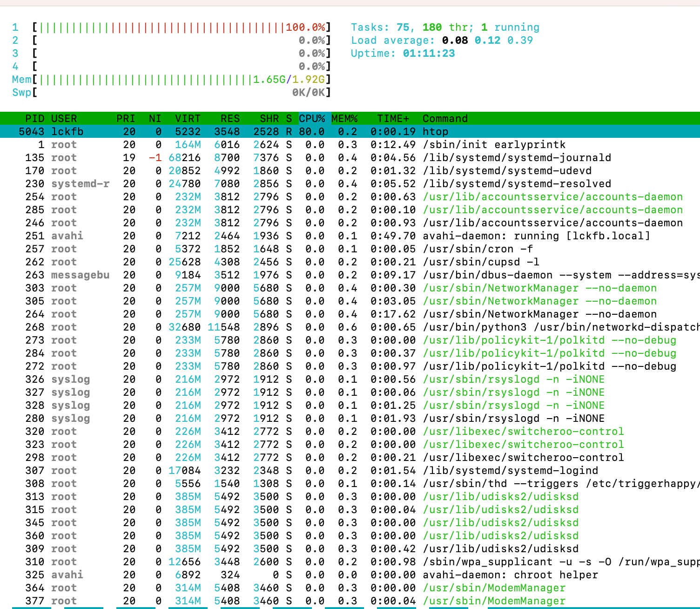Click the Command column header
The height and width of the screenshot is (609, 700).
(x=445, y=119)
